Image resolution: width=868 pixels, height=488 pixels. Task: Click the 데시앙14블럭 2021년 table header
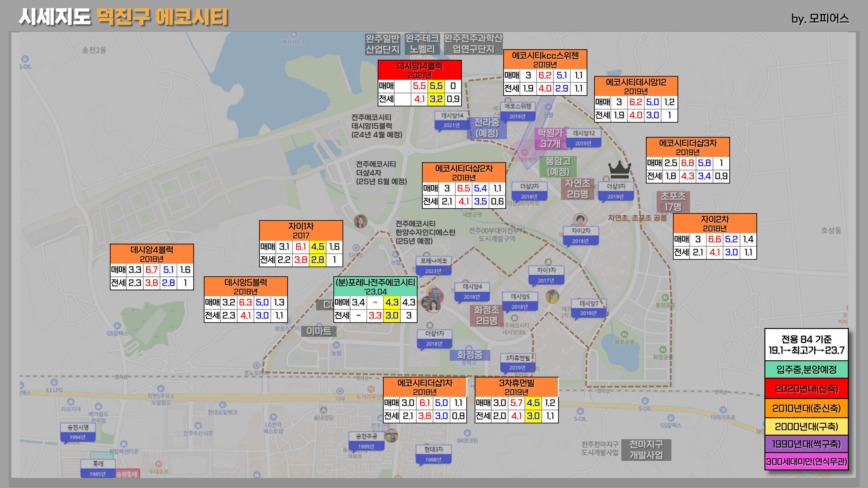click(419, 70)
